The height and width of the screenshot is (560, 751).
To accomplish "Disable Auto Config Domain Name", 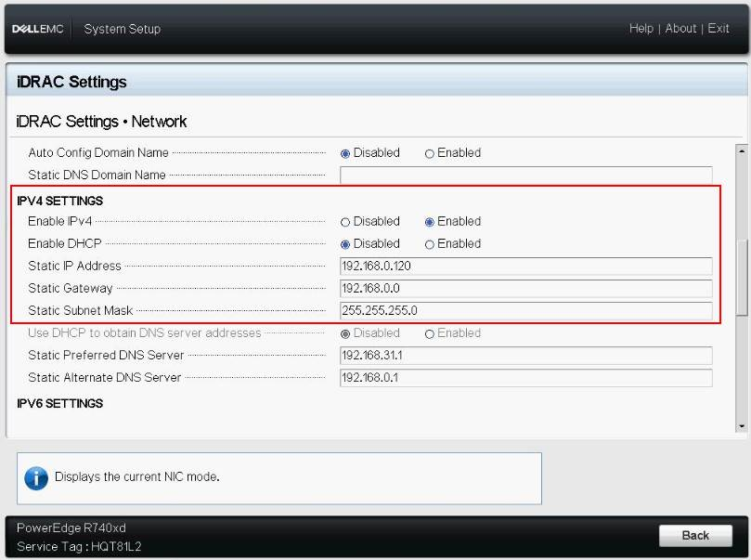I will [347, 153].
